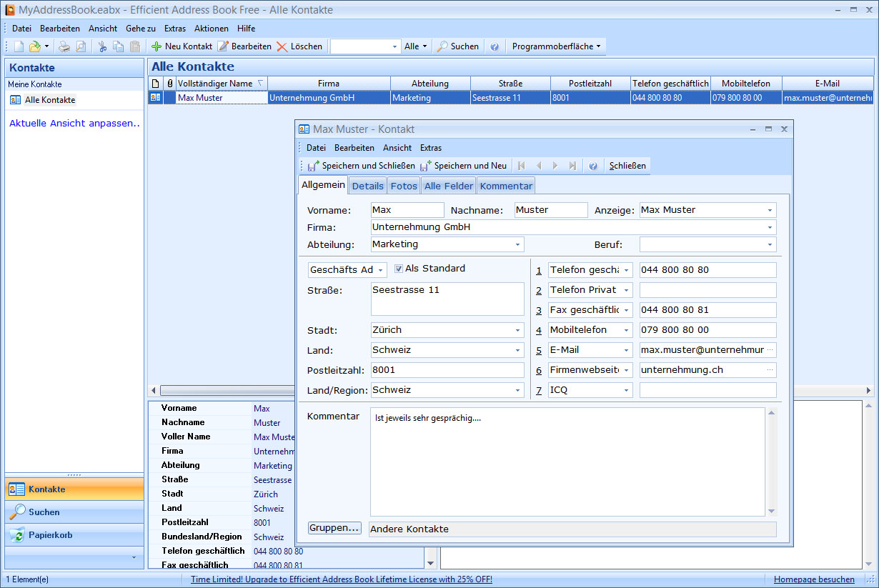
Task: Click the Speichern und Neu icon
Action: point(426,166)
